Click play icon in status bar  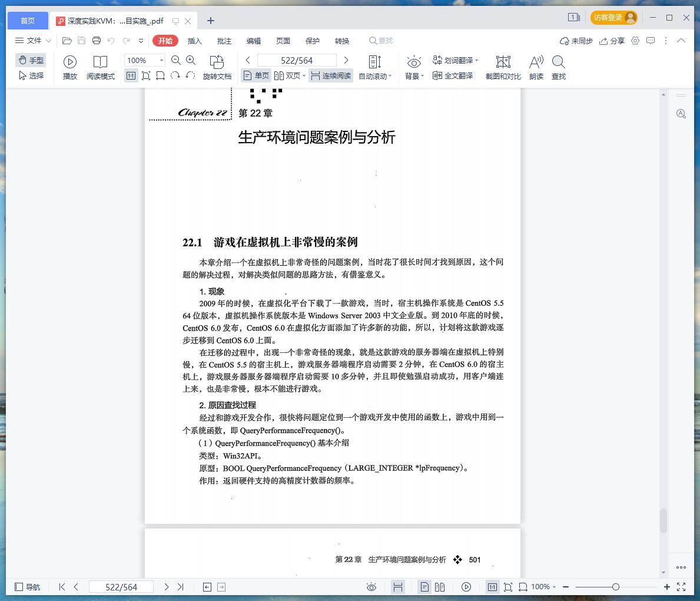click(466, 587)
